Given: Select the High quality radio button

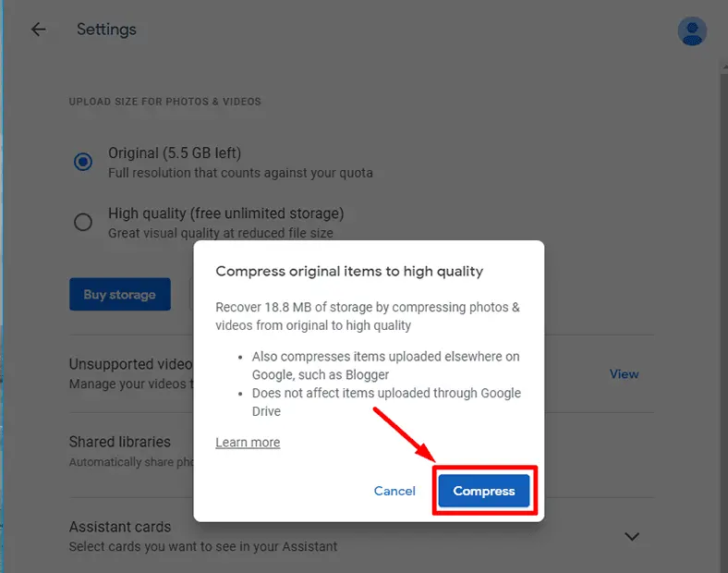Looking at the screenshot, I should [x=83, y=222].
